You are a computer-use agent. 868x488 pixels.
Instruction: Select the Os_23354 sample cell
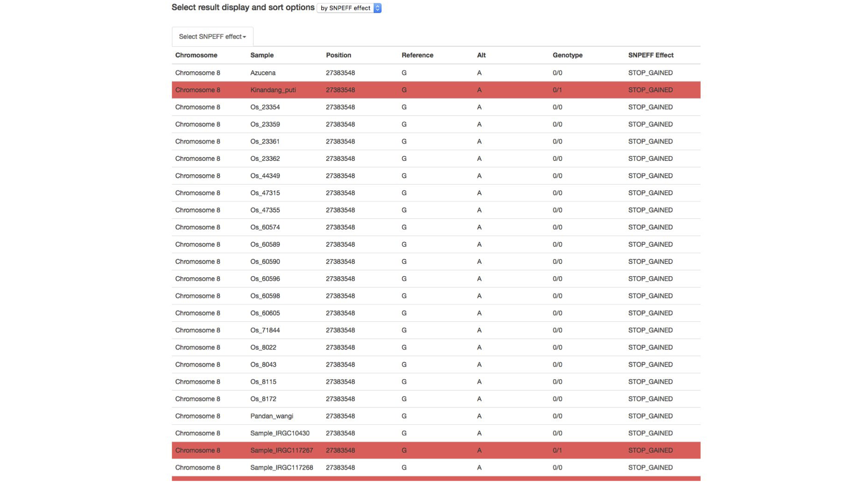[x=265, y=107]
